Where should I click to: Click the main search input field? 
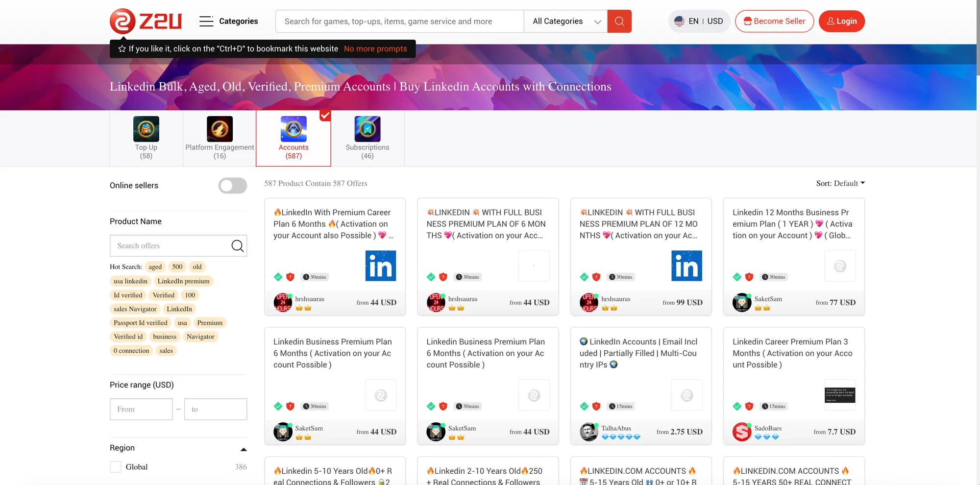(400, 21)
